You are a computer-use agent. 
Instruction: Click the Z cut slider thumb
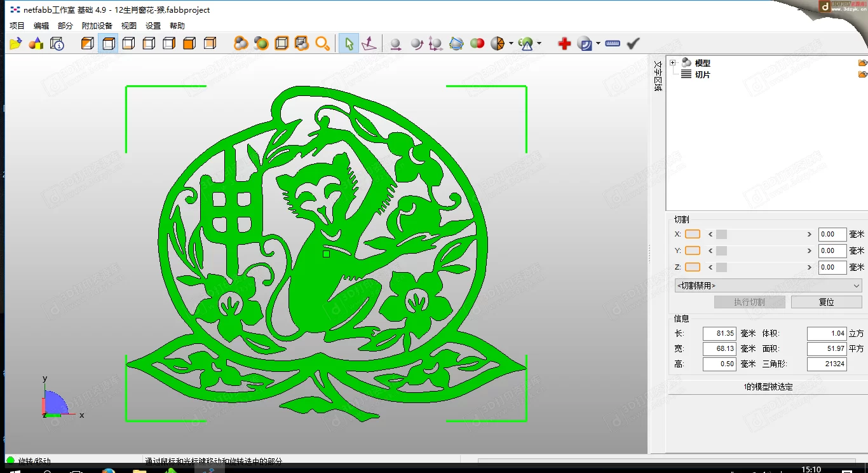point(721,267)
